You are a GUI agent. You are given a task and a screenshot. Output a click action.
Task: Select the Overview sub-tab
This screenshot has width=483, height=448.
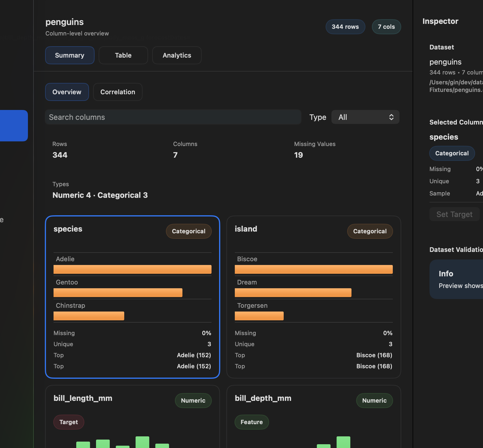coord(67,92)
